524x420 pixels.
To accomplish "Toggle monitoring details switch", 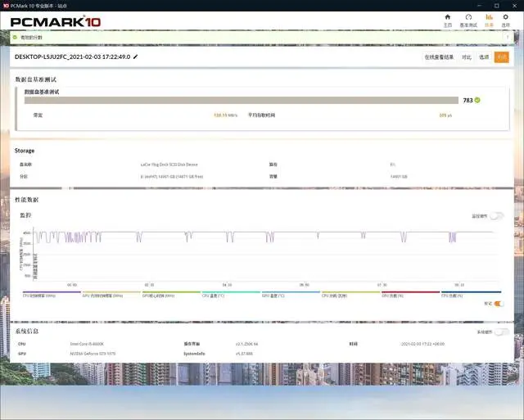I will pos(497,216).
